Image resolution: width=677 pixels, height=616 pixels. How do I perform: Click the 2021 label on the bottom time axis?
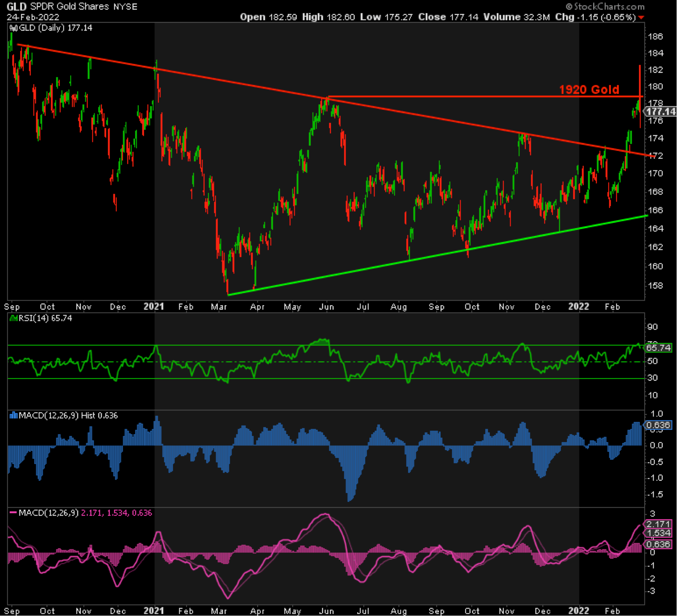153,611
